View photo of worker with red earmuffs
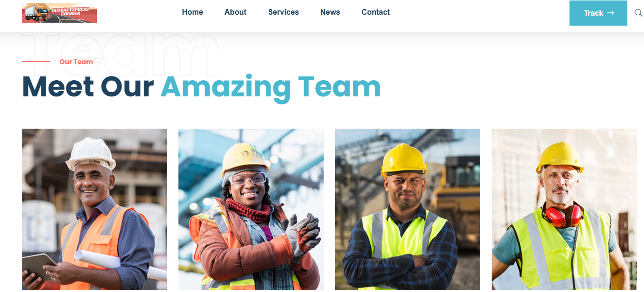 [x=564, y=209]
